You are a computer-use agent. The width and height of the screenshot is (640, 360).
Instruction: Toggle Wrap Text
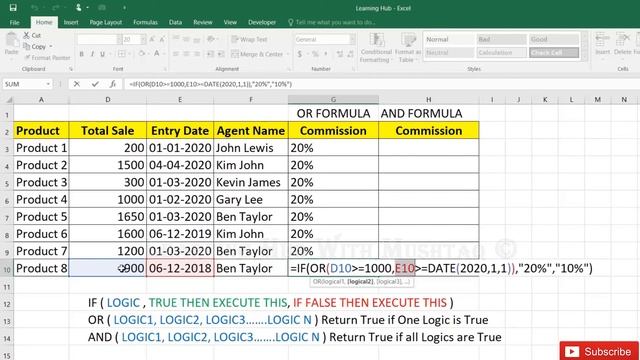[x=249, y=39]
